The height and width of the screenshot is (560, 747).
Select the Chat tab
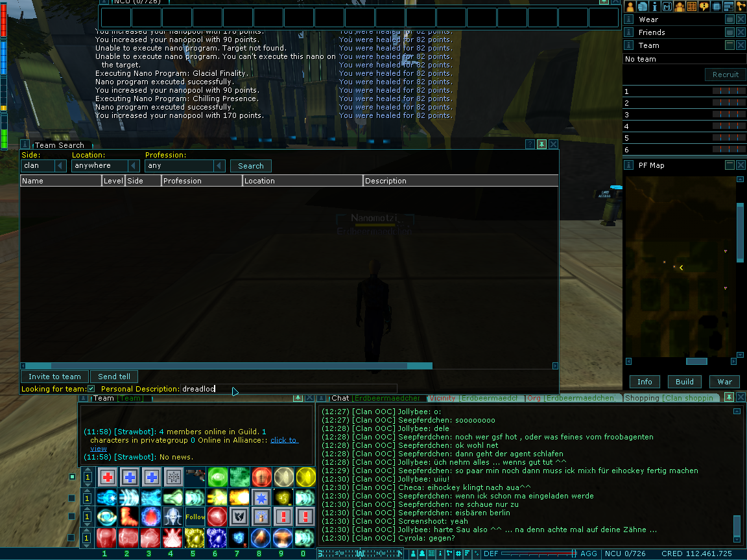[x=375, y=398]
